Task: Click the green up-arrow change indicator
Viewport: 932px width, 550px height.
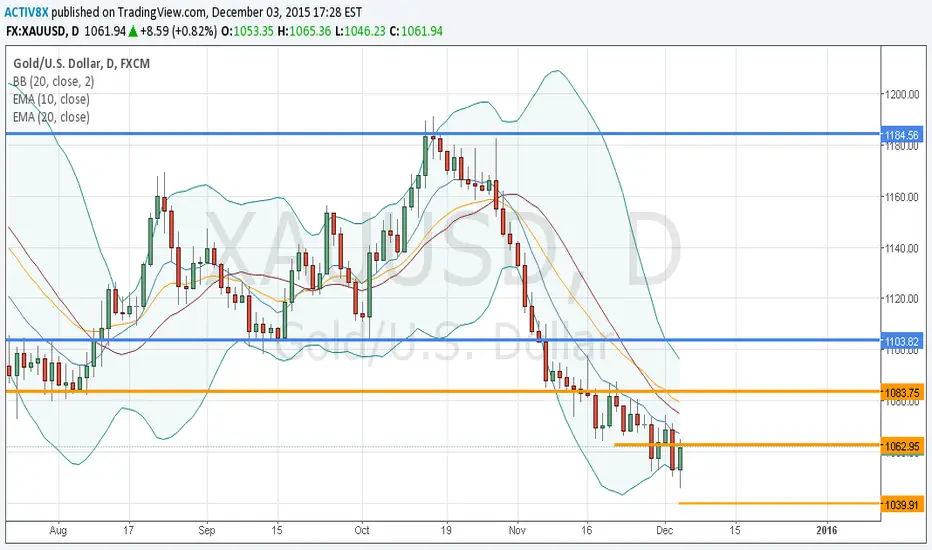Action: pyautogui.click(x=133, y=31)
